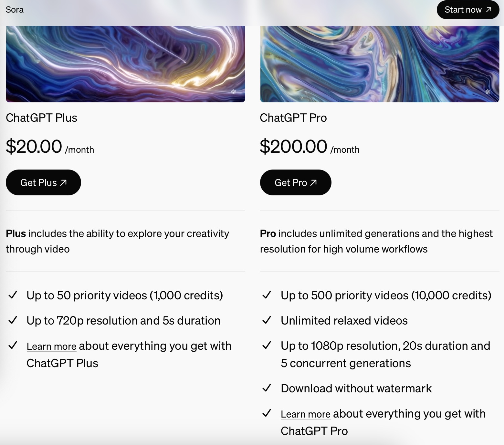The image size is (504, 445).
Task: Open the ChatGPT Pro video thumbnail
Action: (380, 64)
